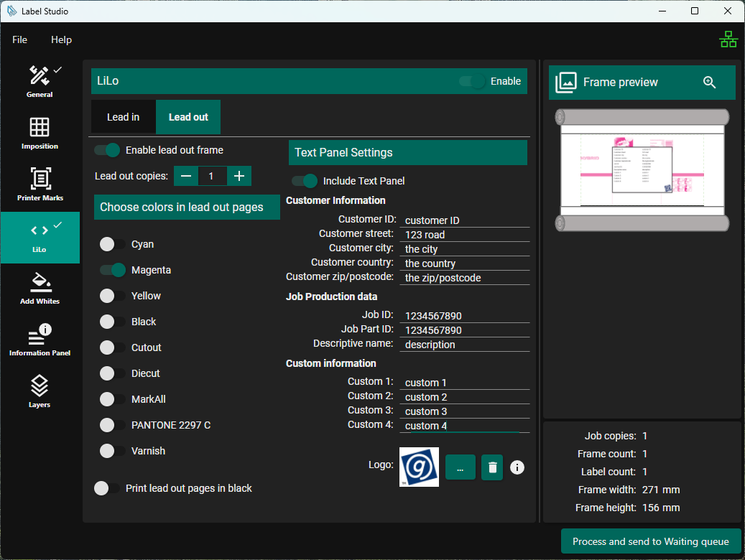The width and height of the screenshot is (745, 560).
Task: Toggle the LiLo Enable switch
Action: click(x=473, y=81)
